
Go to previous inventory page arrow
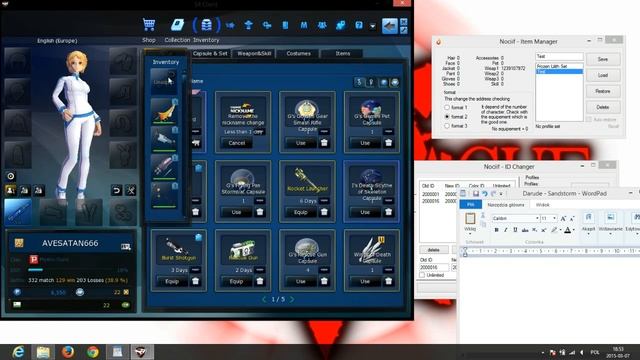(x=264, y=299)
